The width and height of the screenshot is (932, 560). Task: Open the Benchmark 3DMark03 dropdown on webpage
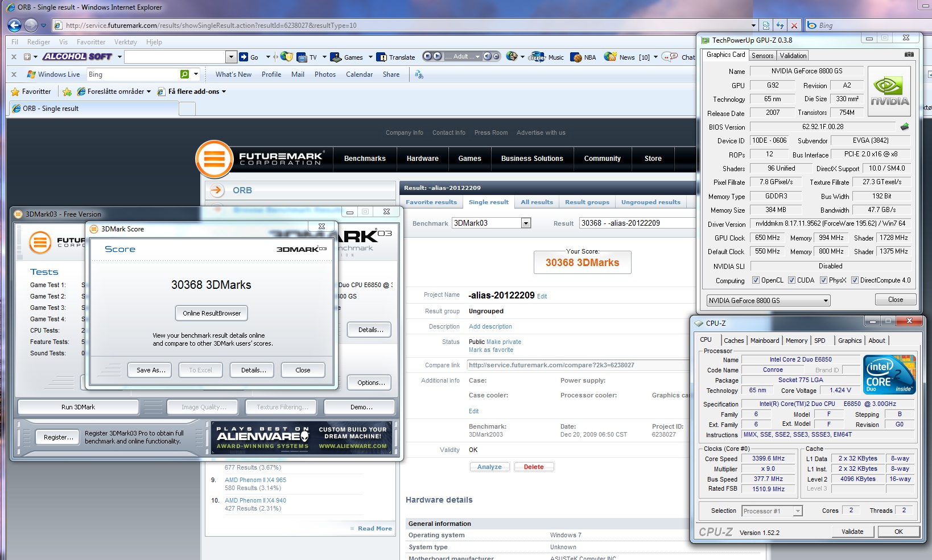(x=526, y=223)
